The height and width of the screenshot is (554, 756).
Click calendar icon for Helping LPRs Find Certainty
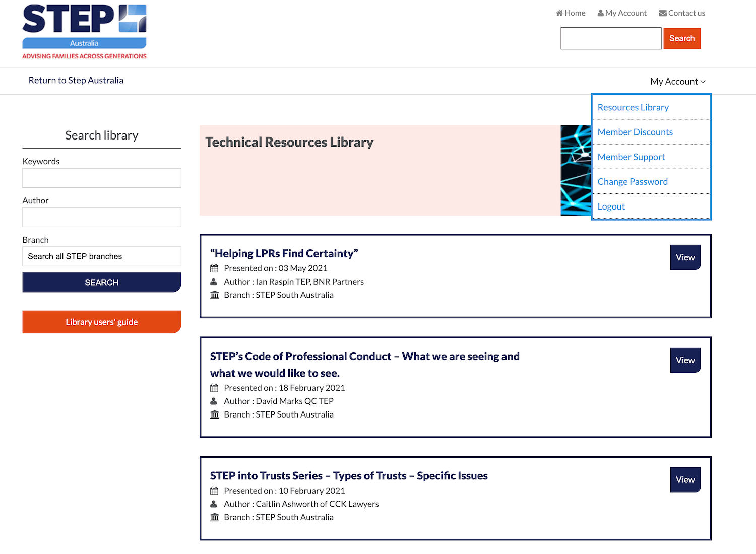tap(214, 268)
